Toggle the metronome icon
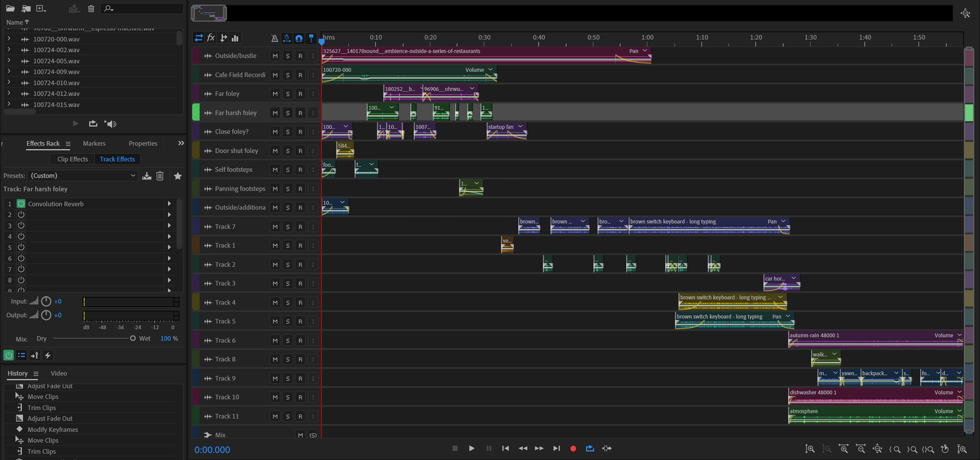980x460 pixels. click(x=274, y=38)
